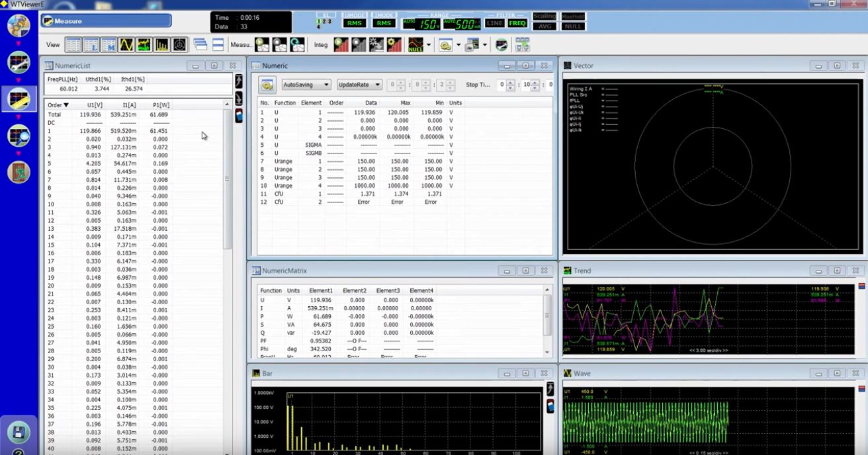Click the P1[W] column header in NumericList
This screenshot has width=868, height=455.
[x=161, y=105]
